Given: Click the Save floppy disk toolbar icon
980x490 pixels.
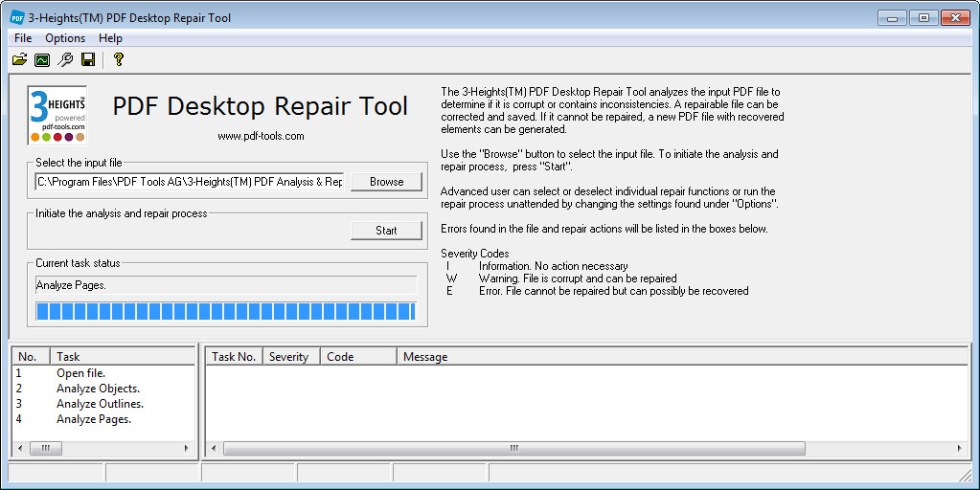Looking at the screenshot, I should (x=88, y=59).
